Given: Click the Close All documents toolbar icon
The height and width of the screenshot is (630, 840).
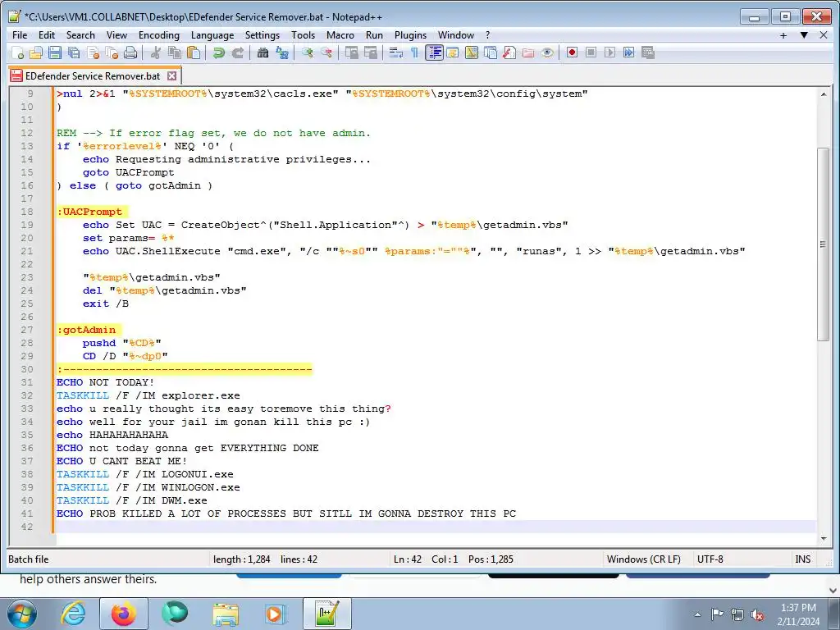Looking at the screenshot, I should pyautogui.click(x=112, y=52).
